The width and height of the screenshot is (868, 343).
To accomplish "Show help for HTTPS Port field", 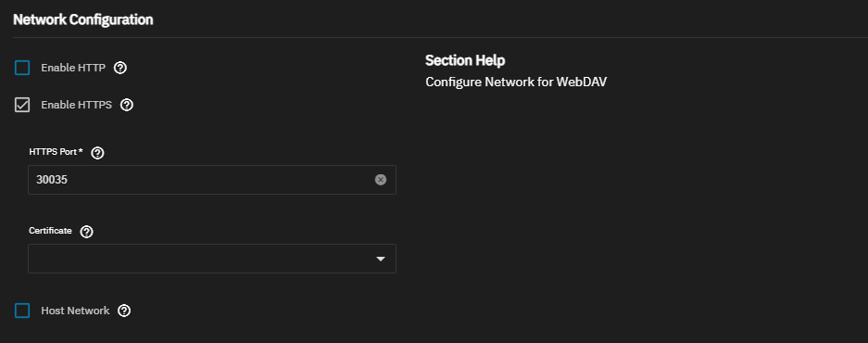I will (x=97, y=153).
